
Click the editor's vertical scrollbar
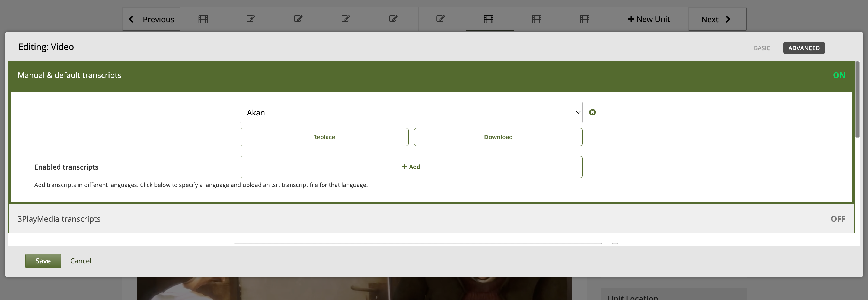(x=857, y=99)
